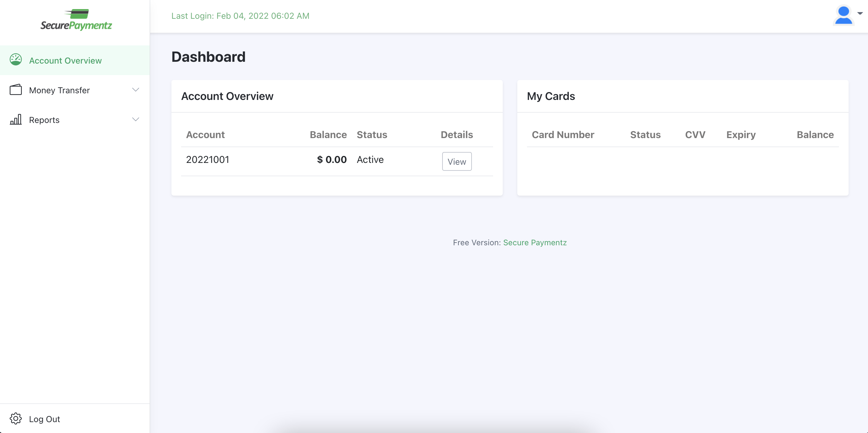This screenshot has width=868, height=433.
Task: Click the bar chart Reports icon
Action: [15, 120]
